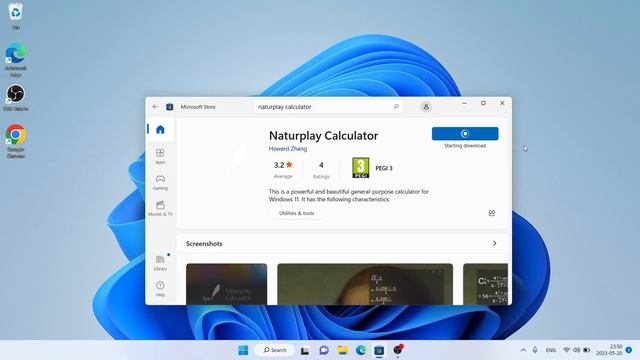Switch to the Gaming section
Viewport: 640px width, 360px height.
160,182
